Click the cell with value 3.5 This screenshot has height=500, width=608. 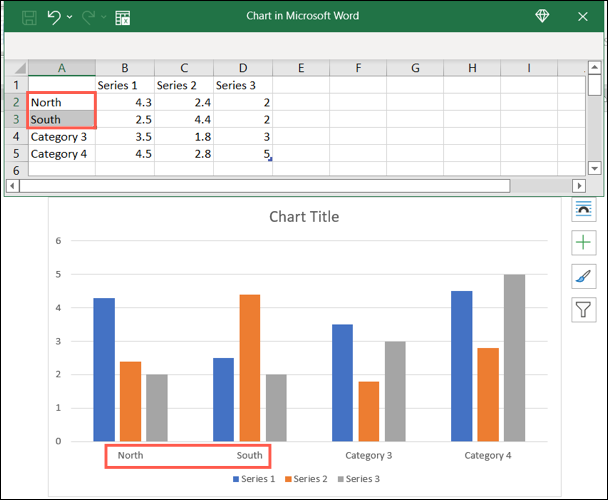pos(125,136)
